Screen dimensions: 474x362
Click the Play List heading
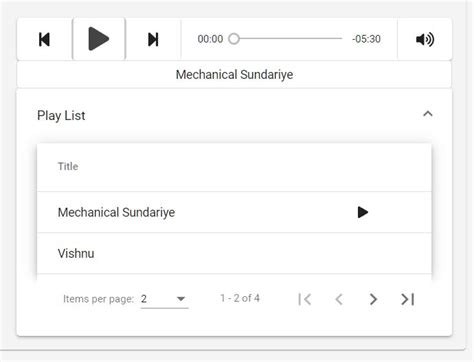(x=61, y=115)
